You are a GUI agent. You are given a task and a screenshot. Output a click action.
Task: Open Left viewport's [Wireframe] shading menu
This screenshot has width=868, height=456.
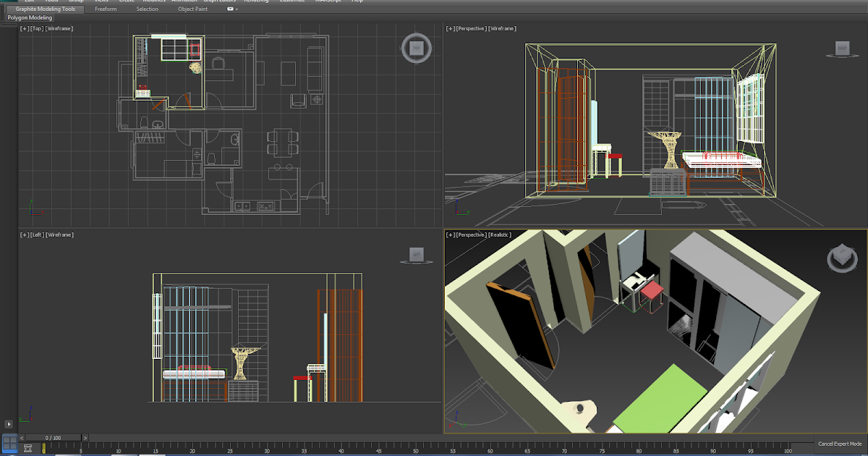click(x=60, y=235)
